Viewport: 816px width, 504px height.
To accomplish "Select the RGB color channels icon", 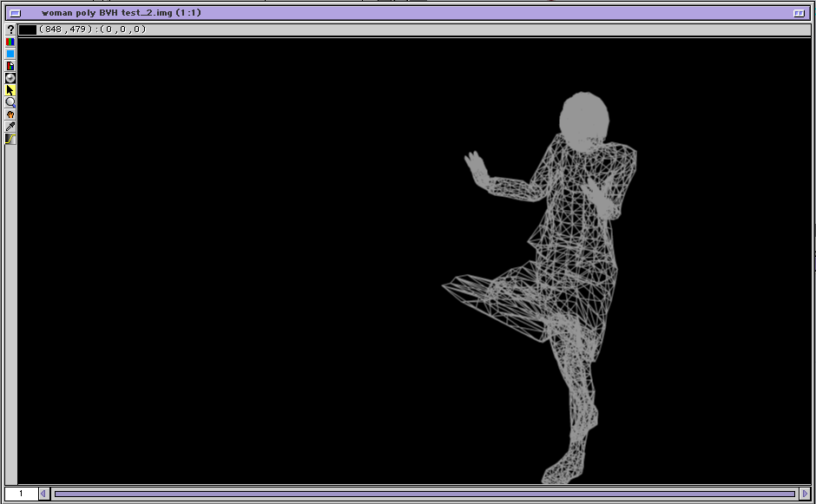I will 10,42.
